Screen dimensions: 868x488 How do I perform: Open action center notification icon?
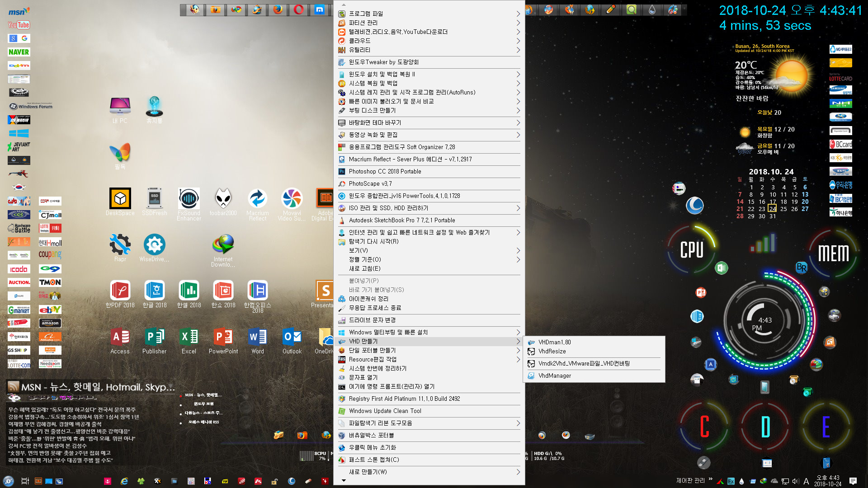pyautogui.click(x=853, y=481)
